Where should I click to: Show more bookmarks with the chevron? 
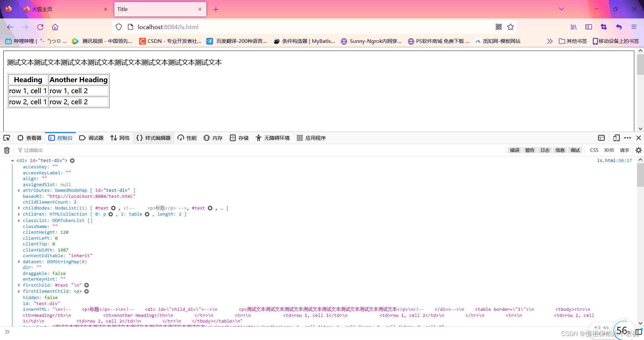coord(549,41)
